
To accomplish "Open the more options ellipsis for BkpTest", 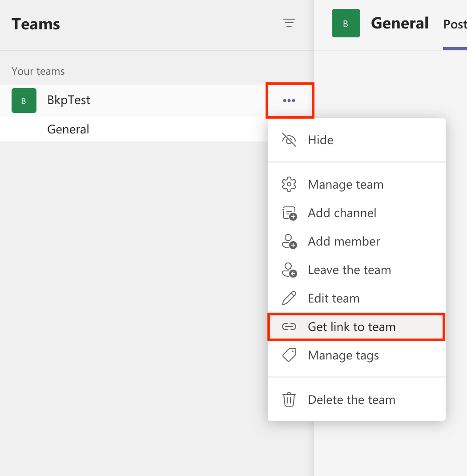I will click(x=290, y=100).
